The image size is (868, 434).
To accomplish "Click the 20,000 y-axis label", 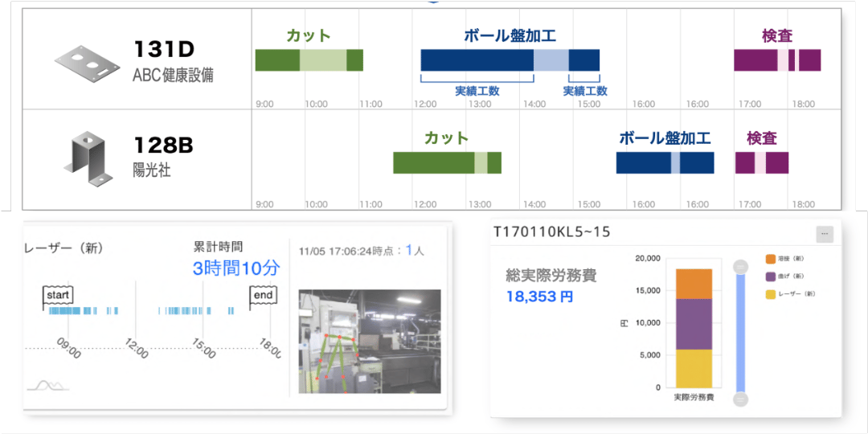I will [x=646, y=259].
